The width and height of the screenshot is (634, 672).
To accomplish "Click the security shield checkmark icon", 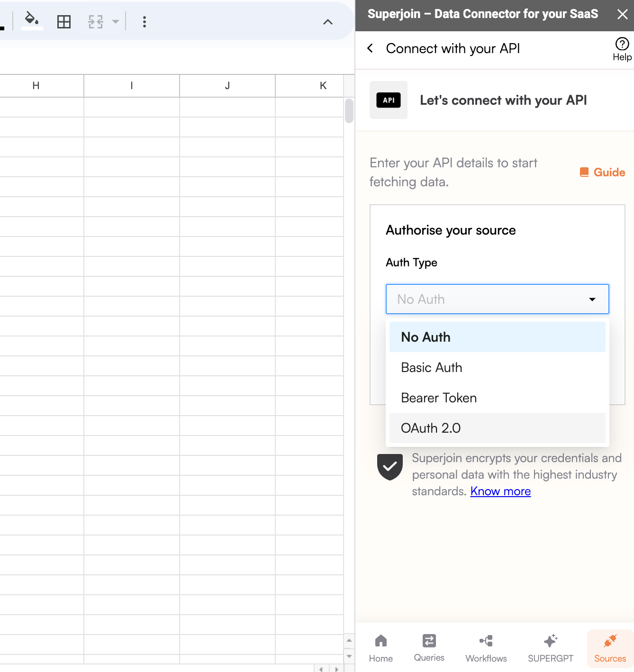I will click(390, 467).
